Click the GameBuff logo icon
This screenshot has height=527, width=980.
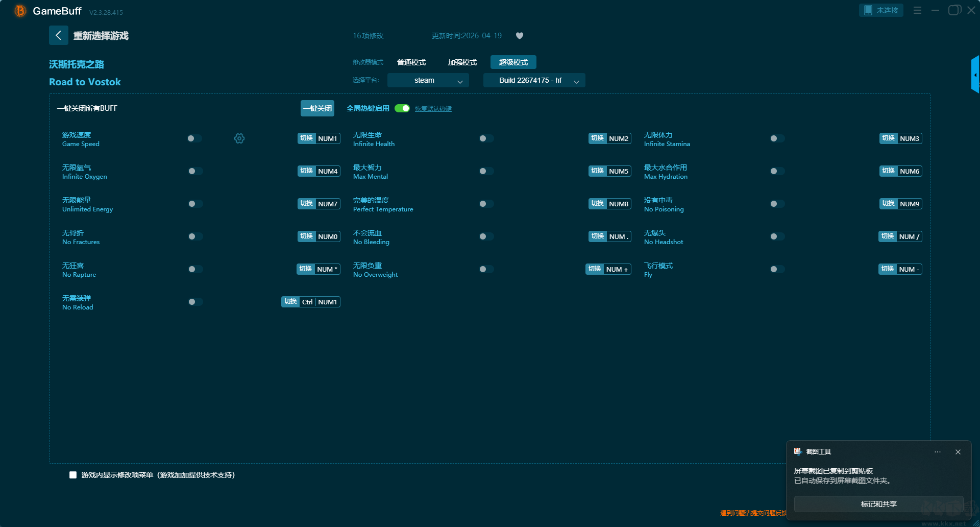tap(20, 11)
